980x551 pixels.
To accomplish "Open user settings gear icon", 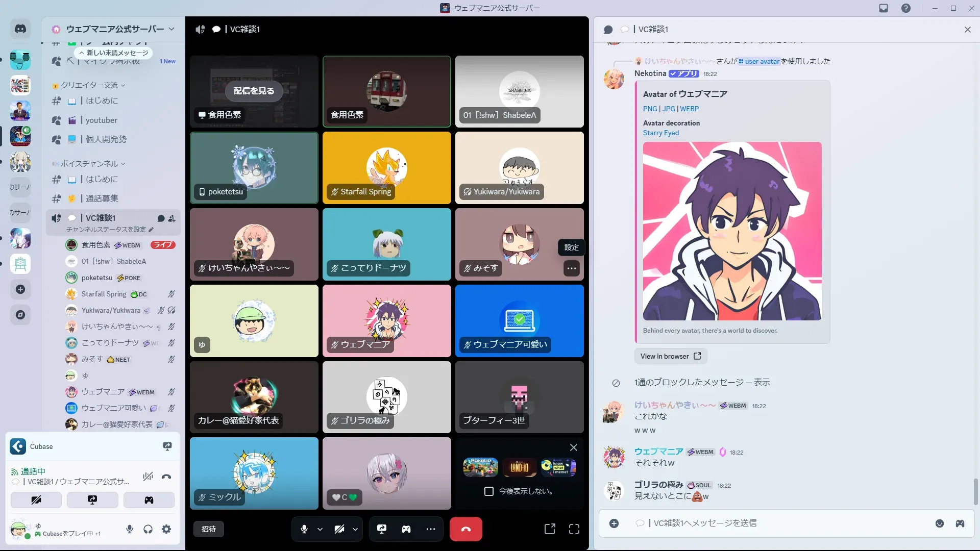I will coord(166,530).
